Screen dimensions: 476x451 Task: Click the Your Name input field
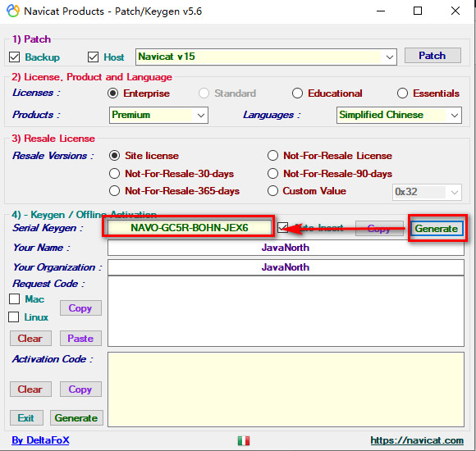[x=286, y=248]
